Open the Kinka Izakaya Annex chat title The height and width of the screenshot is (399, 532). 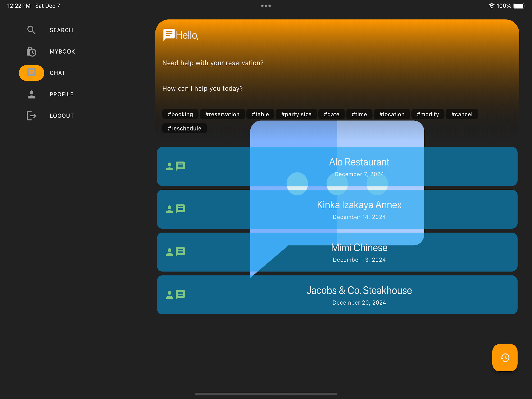pyautogui.click(x=359, y=205)
